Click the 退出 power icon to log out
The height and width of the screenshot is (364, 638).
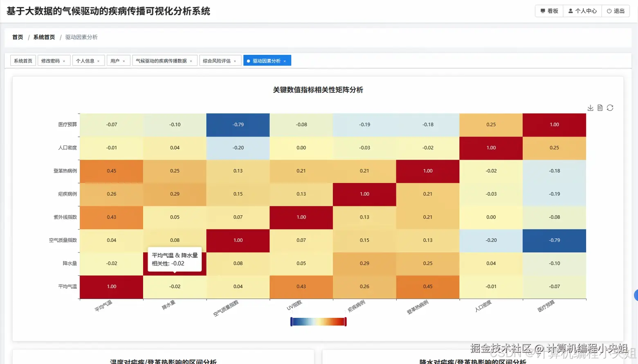tap(609, 11)
